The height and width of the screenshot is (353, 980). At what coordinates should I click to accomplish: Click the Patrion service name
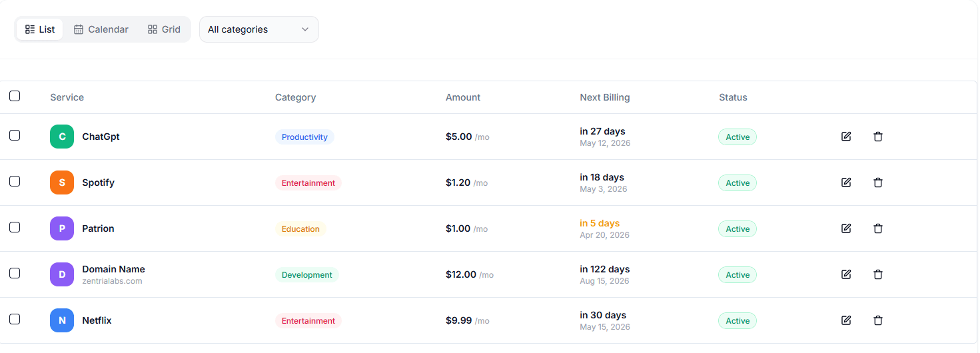point(98,228)
